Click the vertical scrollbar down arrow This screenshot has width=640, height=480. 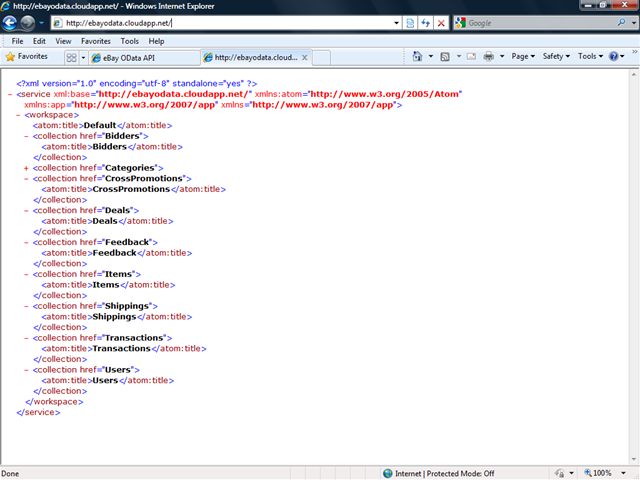coord(634,459)
